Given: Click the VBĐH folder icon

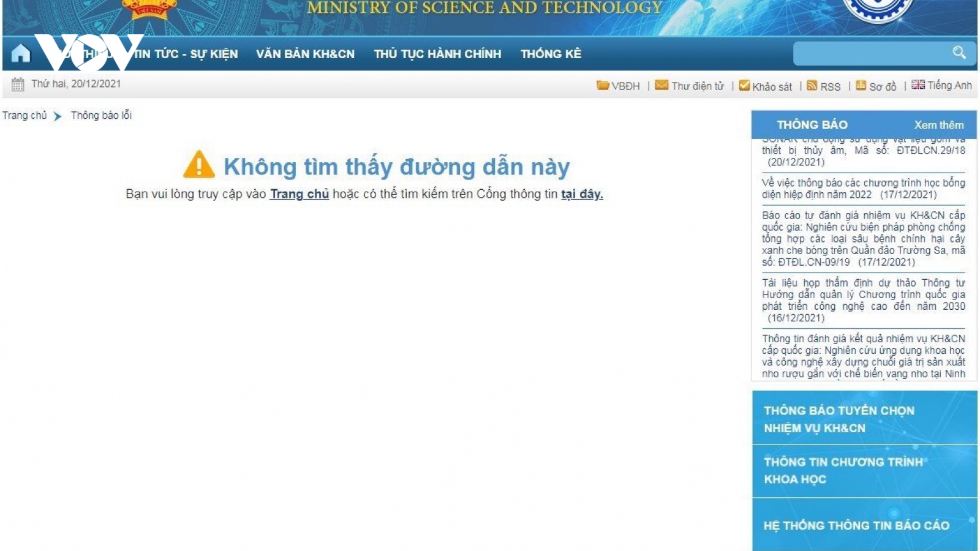Looking at the screenshot, I should click(603, 85).
